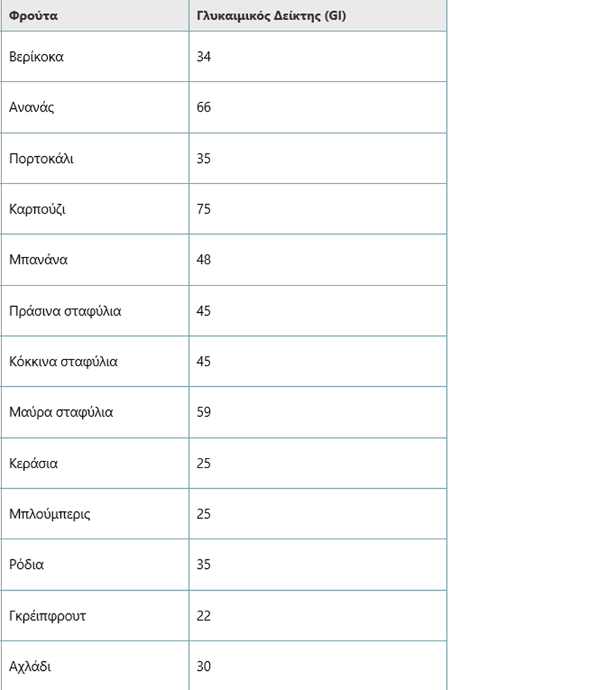Click the Μπλούμπερις cell
Image resolution: width=616 pixels, height=690 pixels.
click(94, 513)
